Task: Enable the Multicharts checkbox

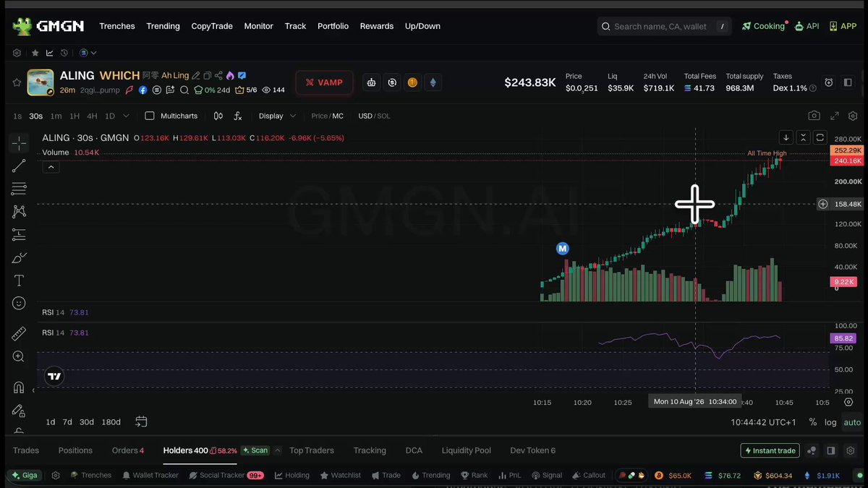Action: pos(150,116)
